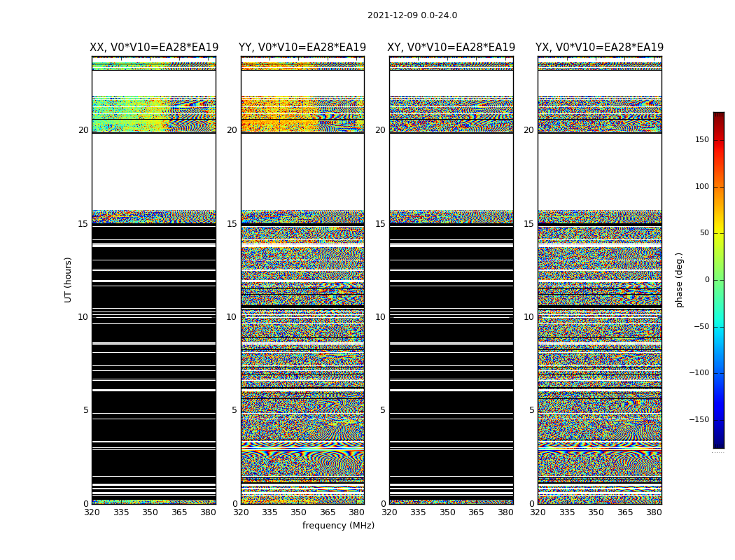Click the phase (deg.) colorbar label
Screen dimensions: 735x560
(679, 279)
